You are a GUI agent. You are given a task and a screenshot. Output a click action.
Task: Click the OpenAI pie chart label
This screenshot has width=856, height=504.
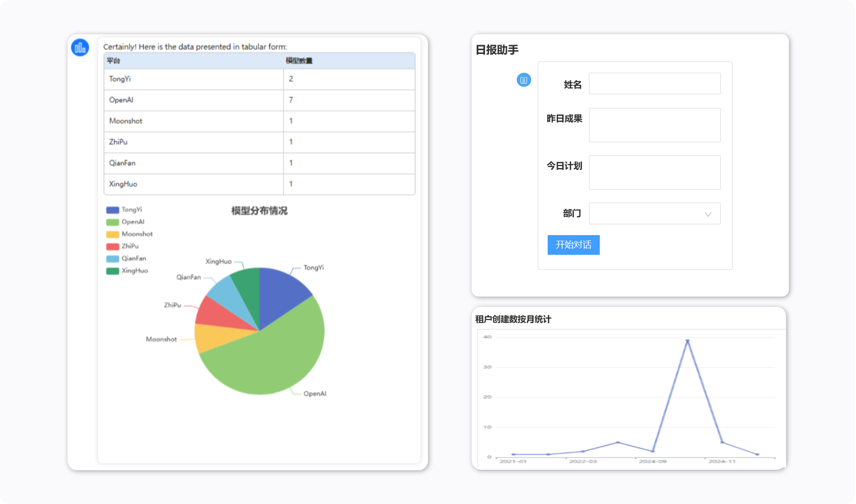click(315, 394)
